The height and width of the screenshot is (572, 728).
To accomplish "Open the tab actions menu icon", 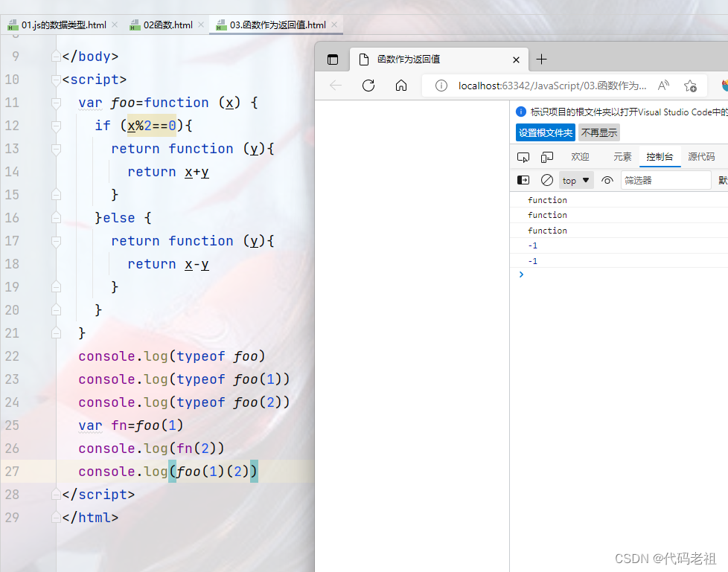I will 333,60.
